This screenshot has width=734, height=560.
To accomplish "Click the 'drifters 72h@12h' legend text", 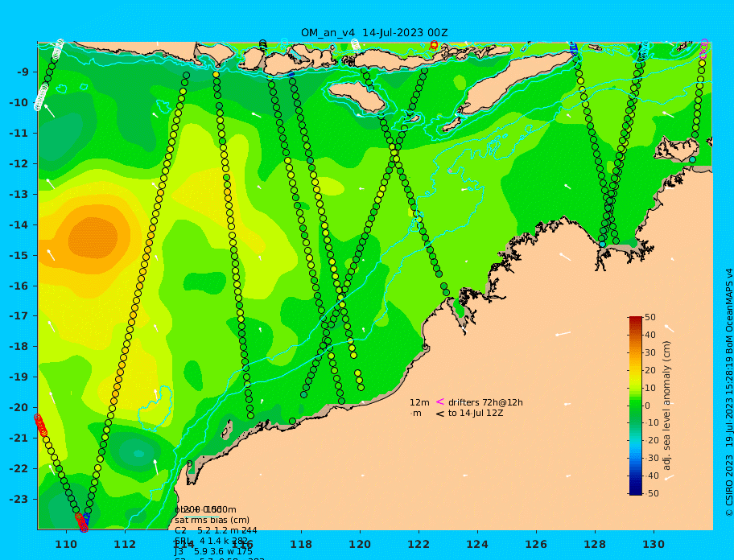I will [x=485, y=402].
